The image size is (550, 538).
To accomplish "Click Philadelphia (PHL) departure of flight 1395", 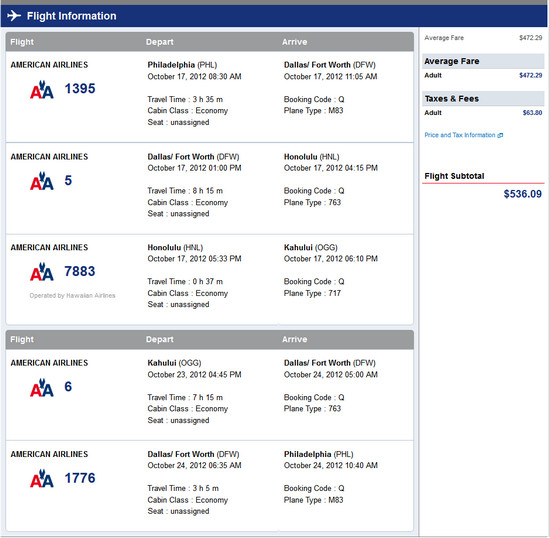I will tap(182, 65).
